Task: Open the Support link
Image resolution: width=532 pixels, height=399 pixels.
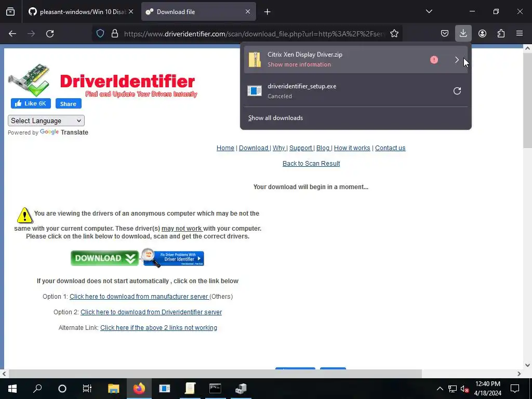Action: coord(301,148)
